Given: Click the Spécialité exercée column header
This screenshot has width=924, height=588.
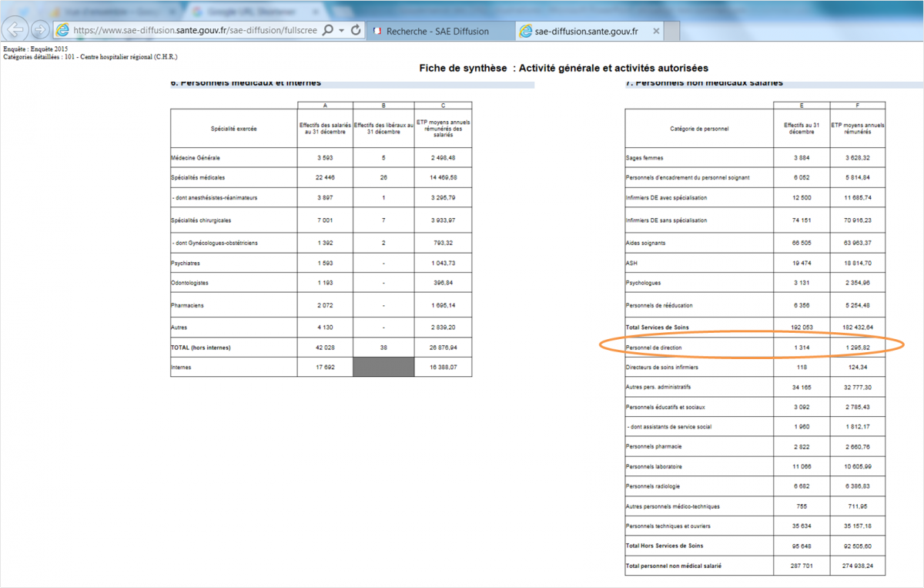Looking at the screenshot, I should click(x=233, y=129).
